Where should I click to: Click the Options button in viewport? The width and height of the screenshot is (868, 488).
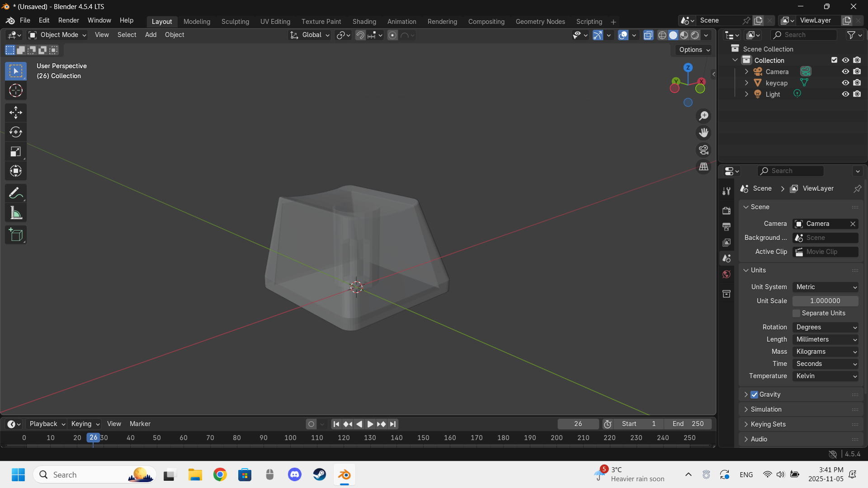(x=694, y=50)
